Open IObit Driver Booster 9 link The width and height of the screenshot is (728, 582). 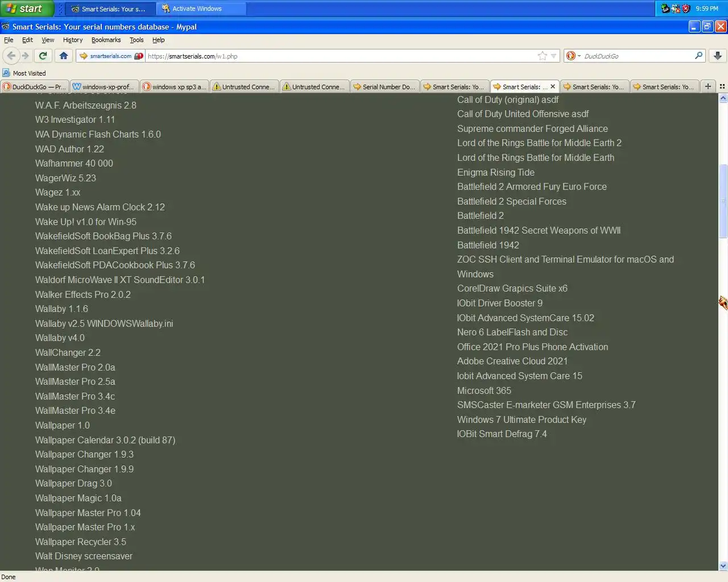coord(500,303)
